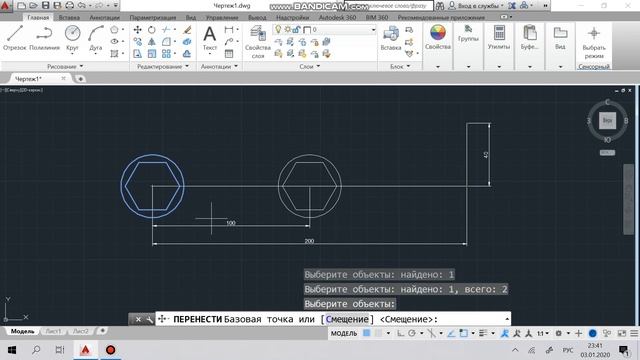Click the Save icon in quick access toolbar
This screenshot has height=360, width=640.
(46, 6)
